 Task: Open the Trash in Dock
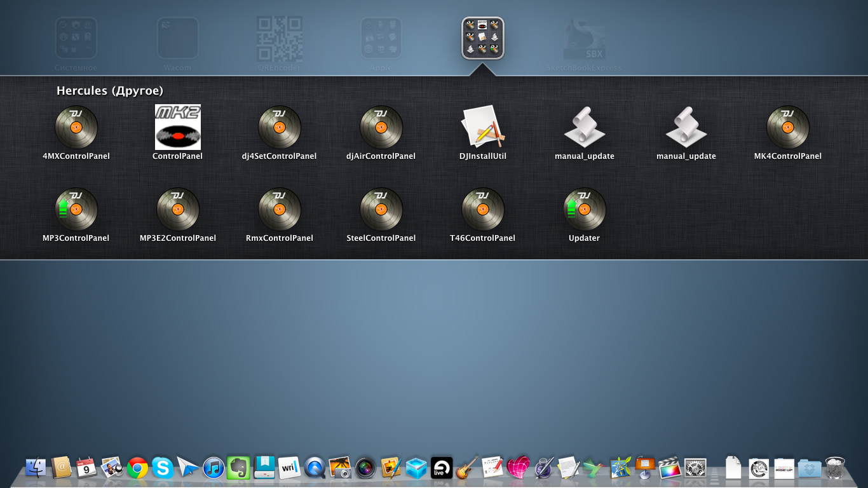click(x=835, y=468)
